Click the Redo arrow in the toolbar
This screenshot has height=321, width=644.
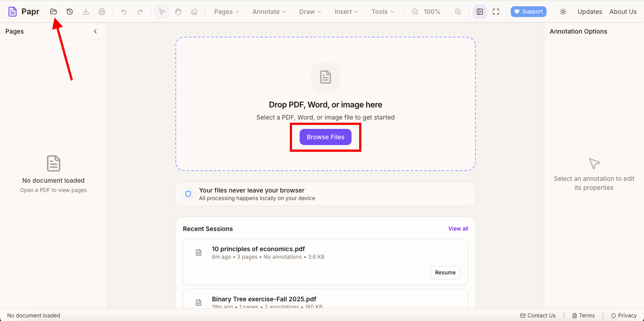(140, 12)
